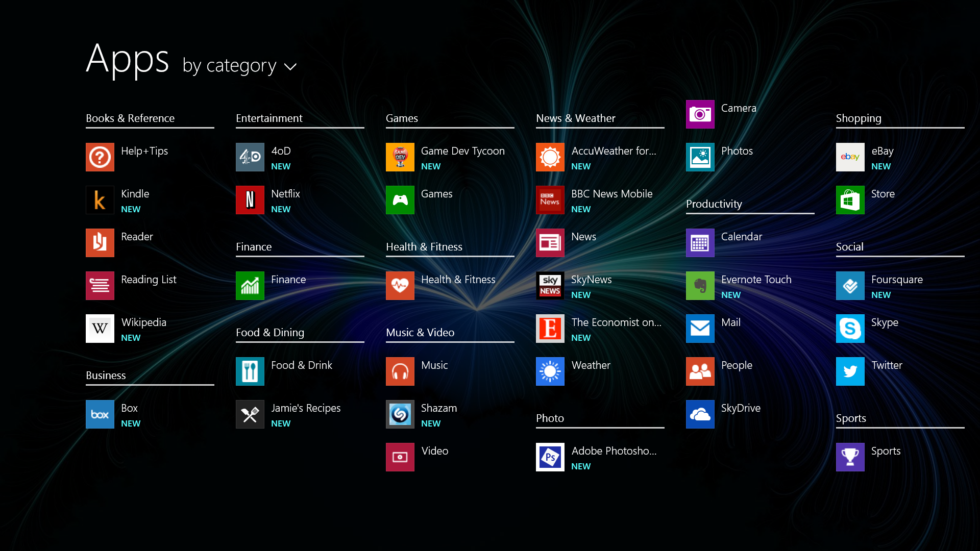
Task: Launch the Kindle app icon
Action: coord(100,200)
